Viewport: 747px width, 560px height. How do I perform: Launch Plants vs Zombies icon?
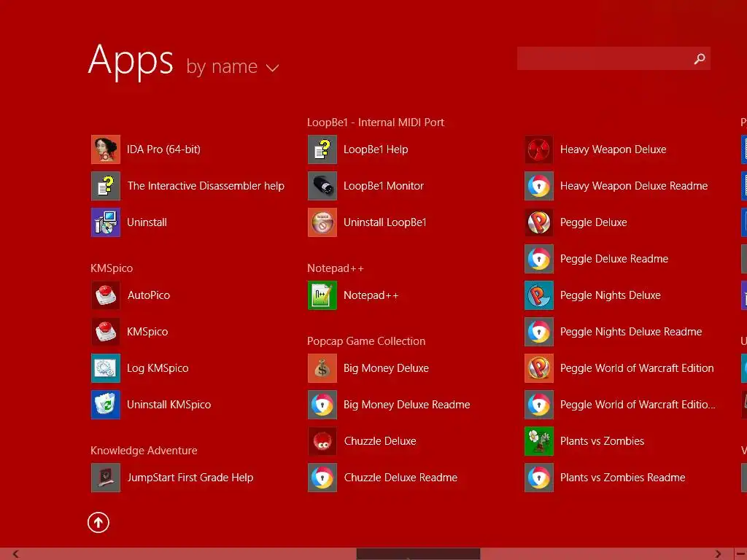click(x=539, y=441)
